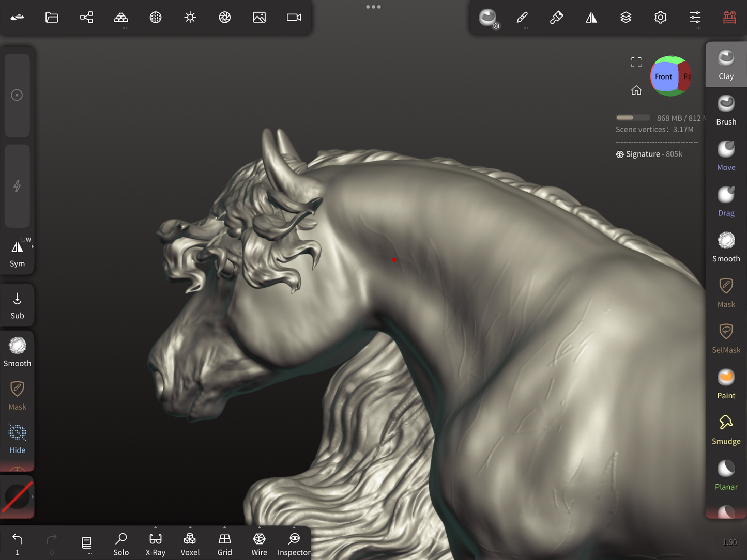Select the Planar tool
The height and width of the screenshot is (560, 747).
726,475
